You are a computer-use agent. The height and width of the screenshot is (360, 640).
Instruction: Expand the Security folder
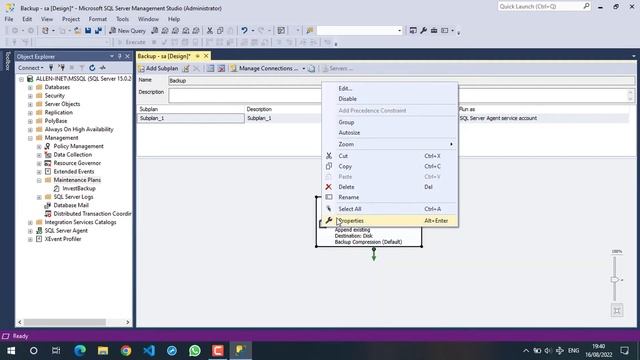coord(30,96)
